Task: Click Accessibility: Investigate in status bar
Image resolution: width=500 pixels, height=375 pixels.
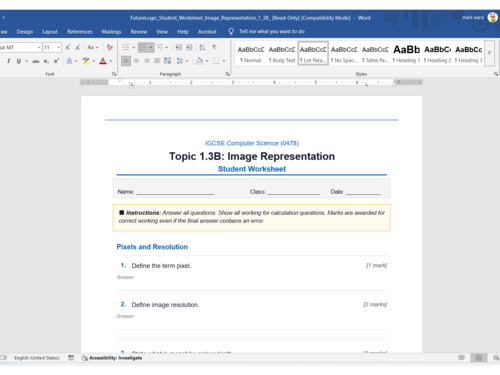Action: click(x=112, y=358)
